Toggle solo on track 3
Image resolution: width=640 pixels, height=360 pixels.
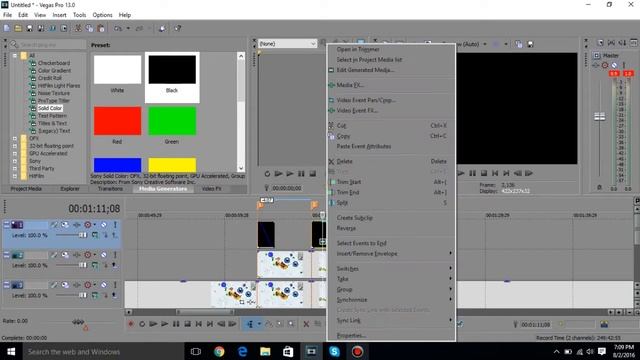(115, 285)
